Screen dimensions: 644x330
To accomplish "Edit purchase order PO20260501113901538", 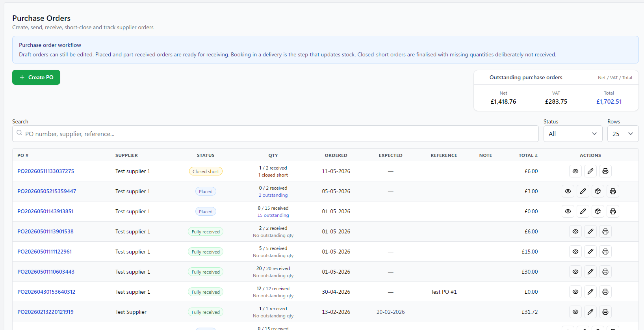I will click(x=590, y=231).
